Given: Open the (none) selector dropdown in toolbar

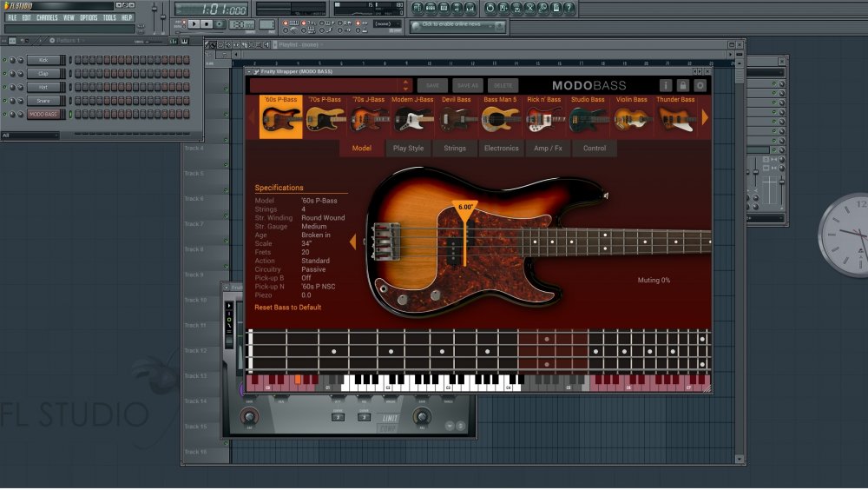Looking at the screenshot, I should point(387,23).
